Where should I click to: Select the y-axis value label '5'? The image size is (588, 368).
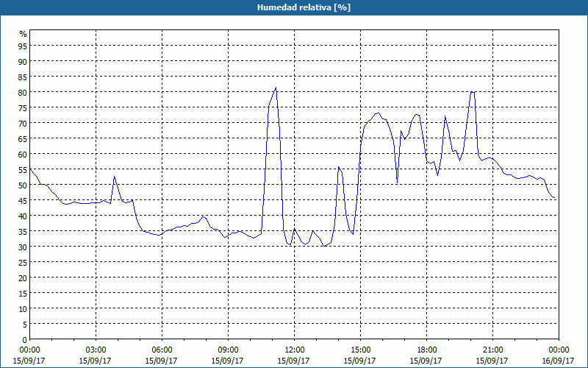[x=25, y=325]
